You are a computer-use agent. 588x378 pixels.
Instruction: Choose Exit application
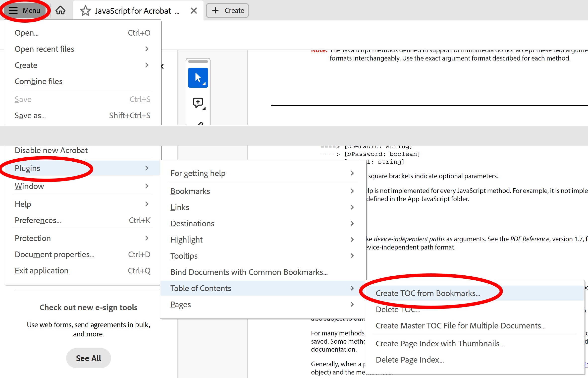(x=82, y=270)
